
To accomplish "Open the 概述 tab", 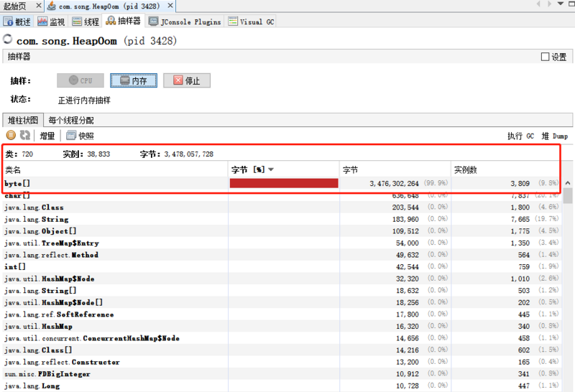I will click(x=17, y=22).
